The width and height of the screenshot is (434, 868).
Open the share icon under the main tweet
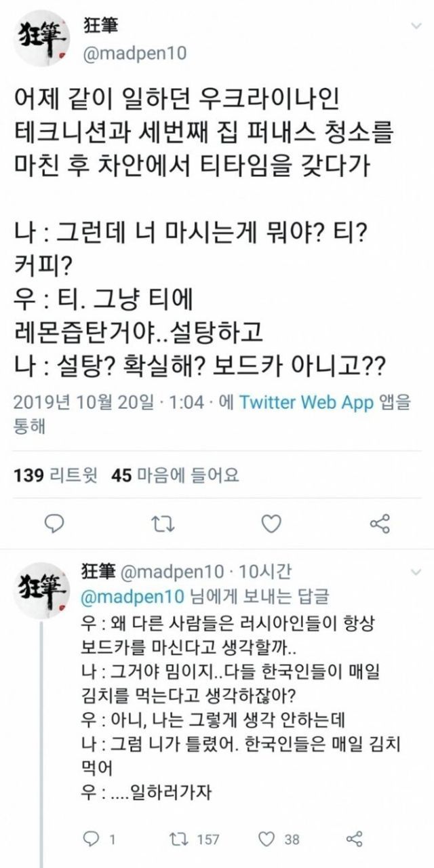pos(379,523)
